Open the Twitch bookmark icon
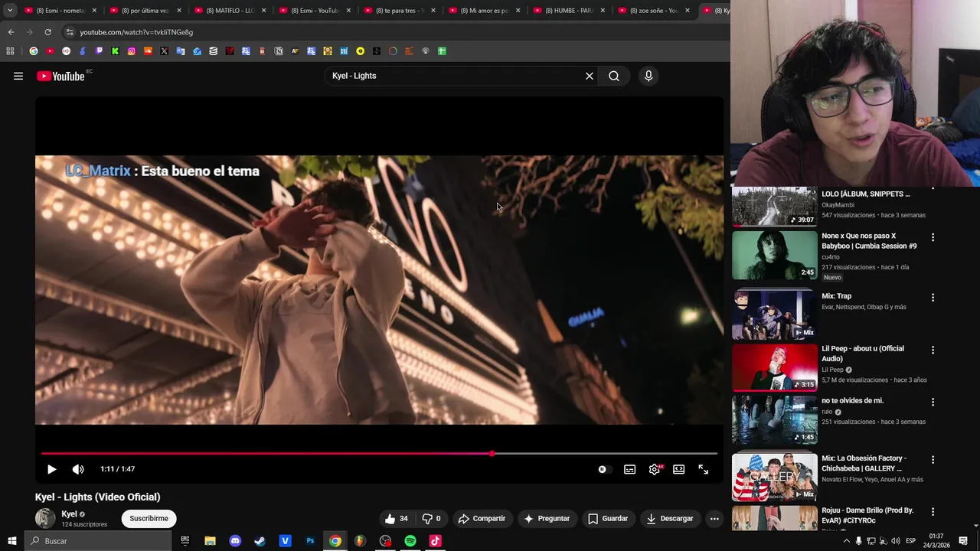 [99, 51]
